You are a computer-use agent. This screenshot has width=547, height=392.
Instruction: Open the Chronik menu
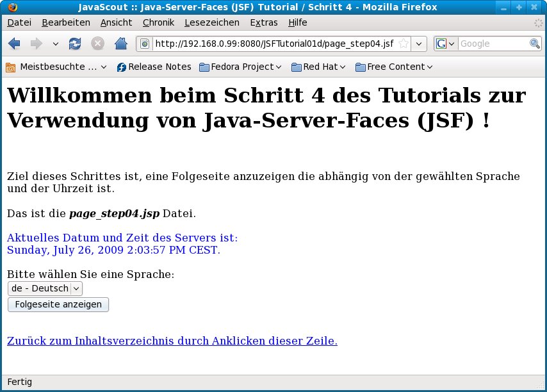pos(158,22)
